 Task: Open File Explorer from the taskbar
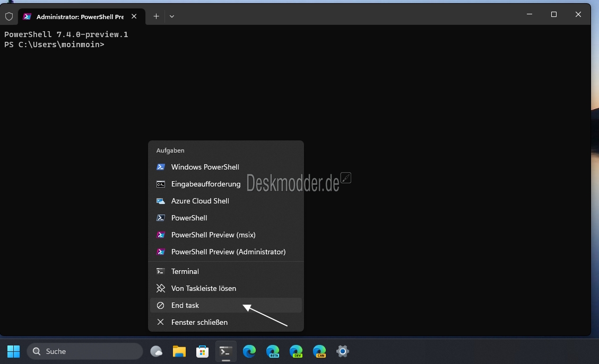click(x=179, y=351)
